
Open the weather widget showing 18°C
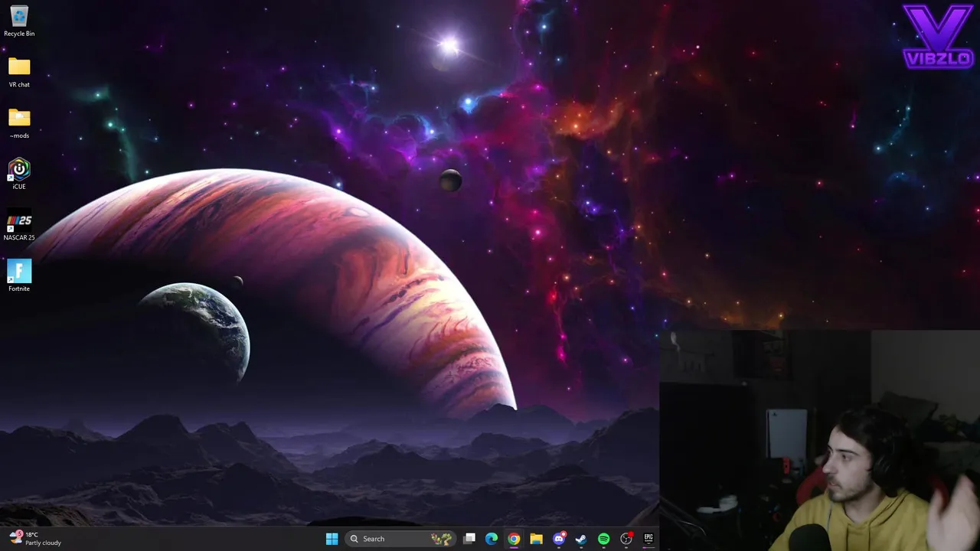pyautogui.click(x=36, y=539)
